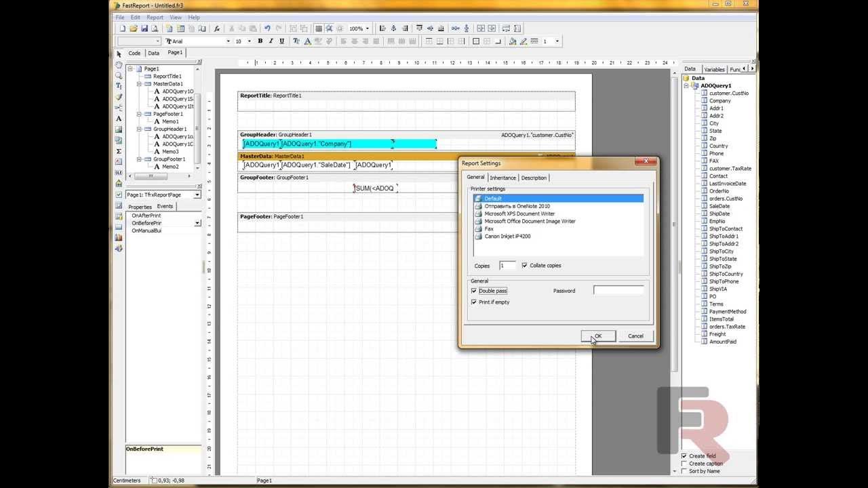Toggle the Create field checkbox

click(x=684, y=456)
